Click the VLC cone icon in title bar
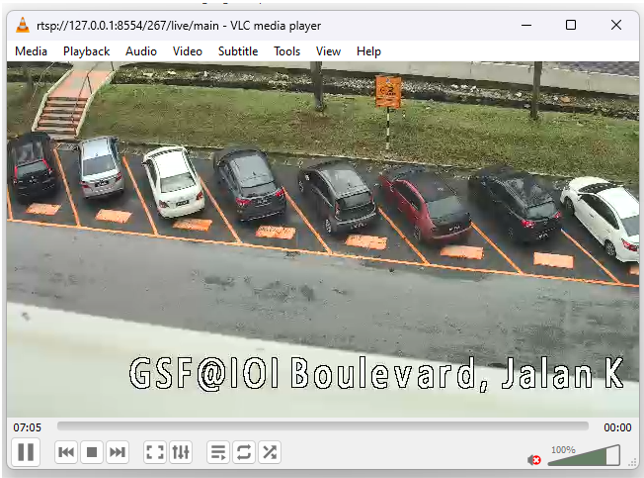 (23, 25)
